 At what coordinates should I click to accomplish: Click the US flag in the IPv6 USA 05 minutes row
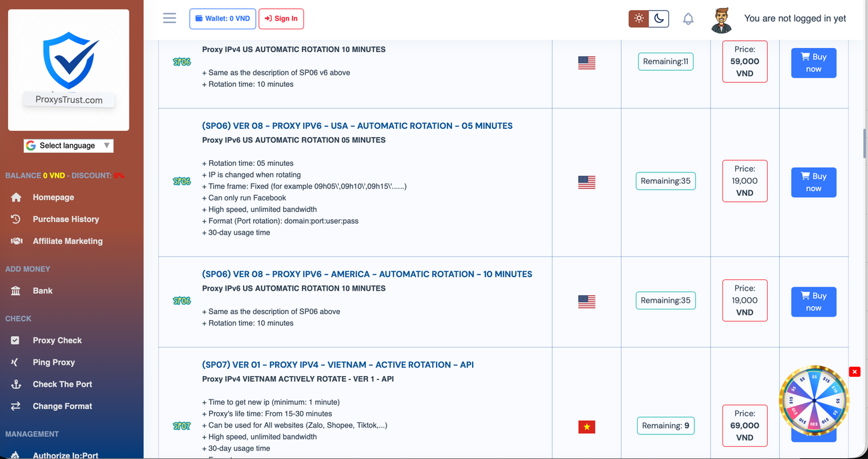587,182
